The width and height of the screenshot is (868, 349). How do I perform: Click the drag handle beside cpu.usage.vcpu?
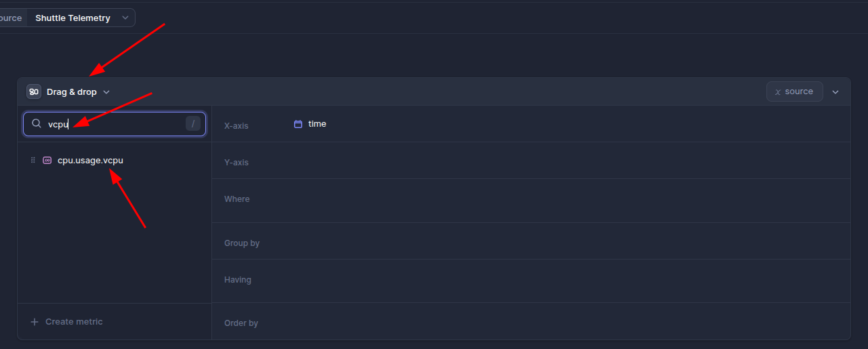tap(33, 161)
